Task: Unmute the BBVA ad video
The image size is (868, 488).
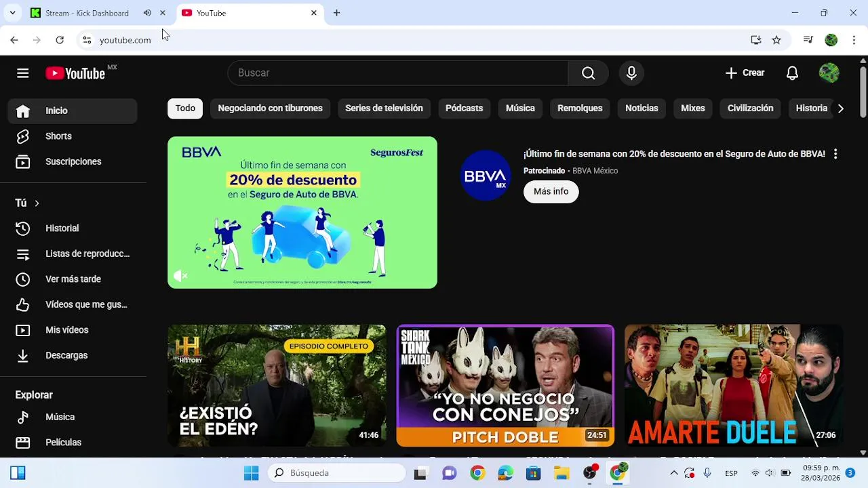Action: 180,276
